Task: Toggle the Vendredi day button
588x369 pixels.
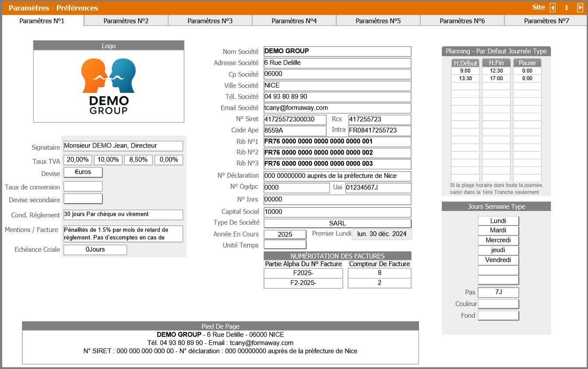Action: pos(498,260)
